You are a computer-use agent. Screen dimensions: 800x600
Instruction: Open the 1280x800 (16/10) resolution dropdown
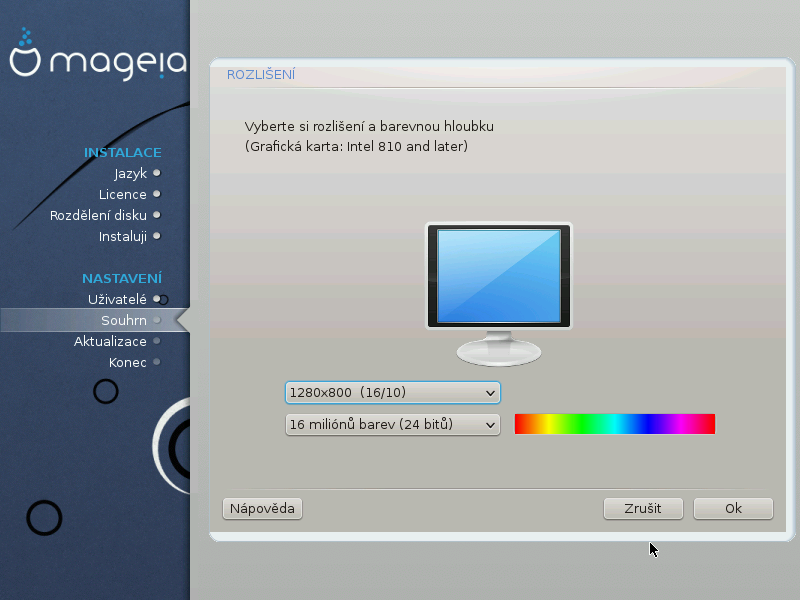pyautogui.click(x=392, y=392)
